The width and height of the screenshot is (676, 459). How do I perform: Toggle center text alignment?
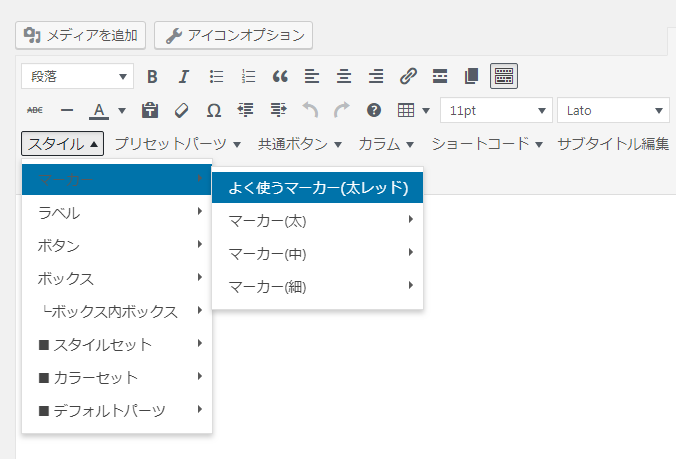coord(344,76)
